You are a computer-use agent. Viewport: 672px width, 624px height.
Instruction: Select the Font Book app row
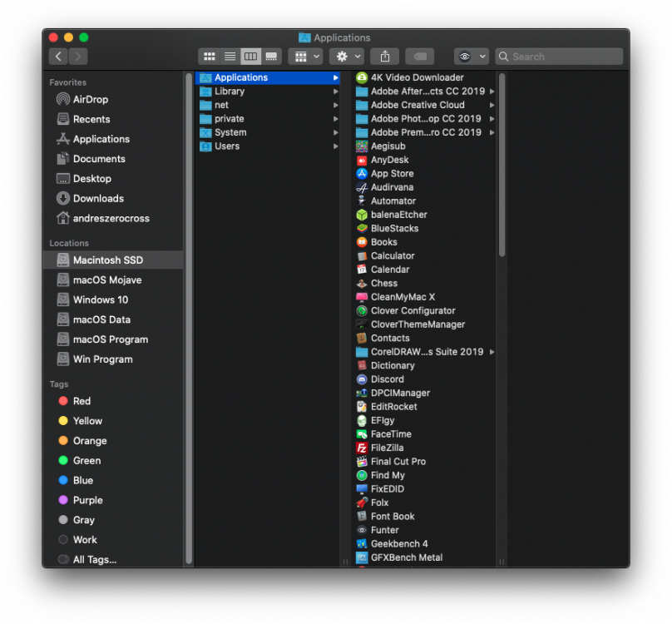(x=425, y=517)
